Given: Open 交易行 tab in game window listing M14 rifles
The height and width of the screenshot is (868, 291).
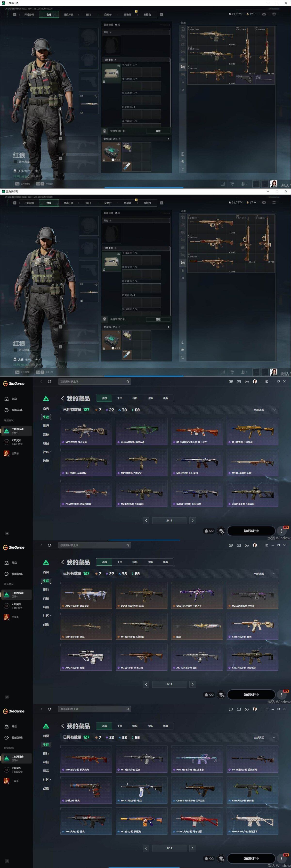Looking at the screenshot, I should [108, 15].
